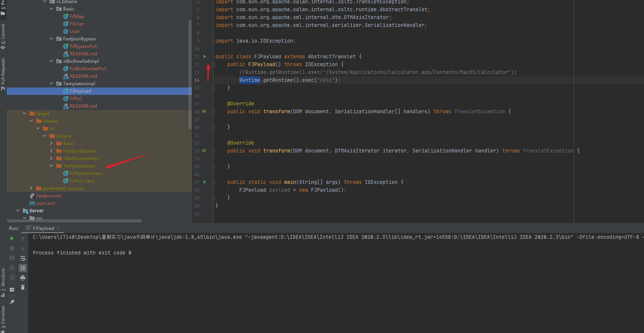This screenshot has height=333, width=644.
Task: Click the Runtime word on line 14
Action: coord(249,80)
